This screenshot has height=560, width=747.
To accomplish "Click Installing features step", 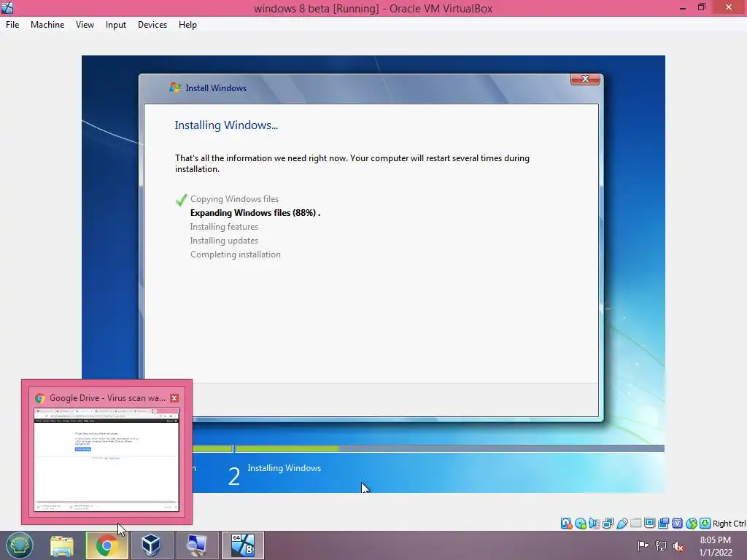I will (224, 227).
